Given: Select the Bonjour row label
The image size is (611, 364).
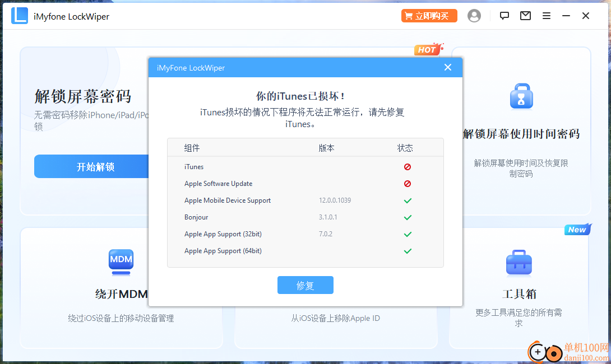Looking at the screenshot, I should (x=196, y=217).
